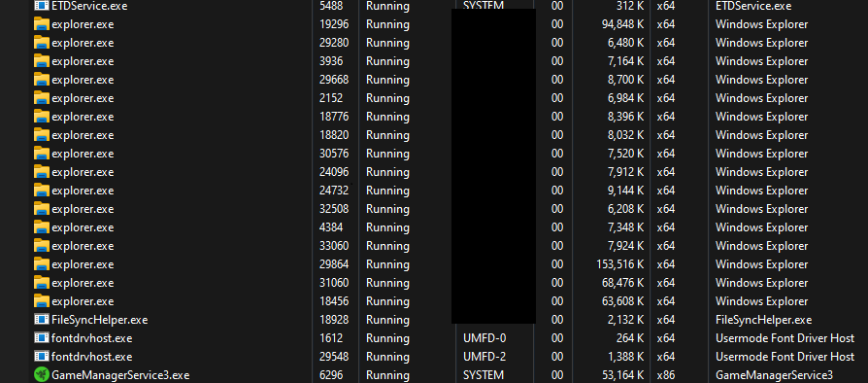
Task: Click the folder icon of explorer.exe PID 19296
Action: click(x=42, y=24)
